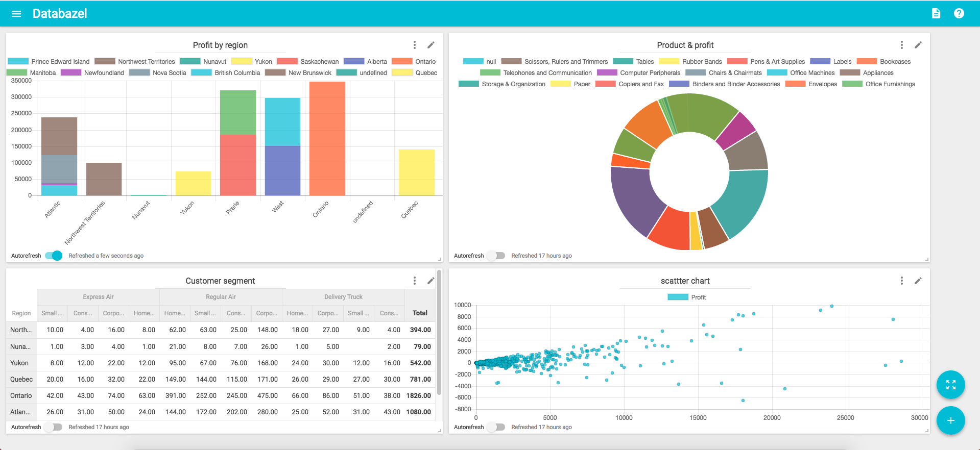Edit the scattter chart widget

[x=918, y=281]
